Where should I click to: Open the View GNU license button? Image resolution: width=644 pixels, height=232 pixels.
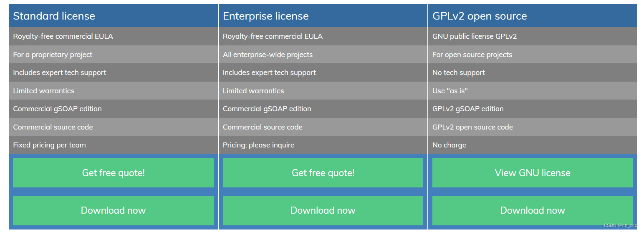[x=533, y=173]
